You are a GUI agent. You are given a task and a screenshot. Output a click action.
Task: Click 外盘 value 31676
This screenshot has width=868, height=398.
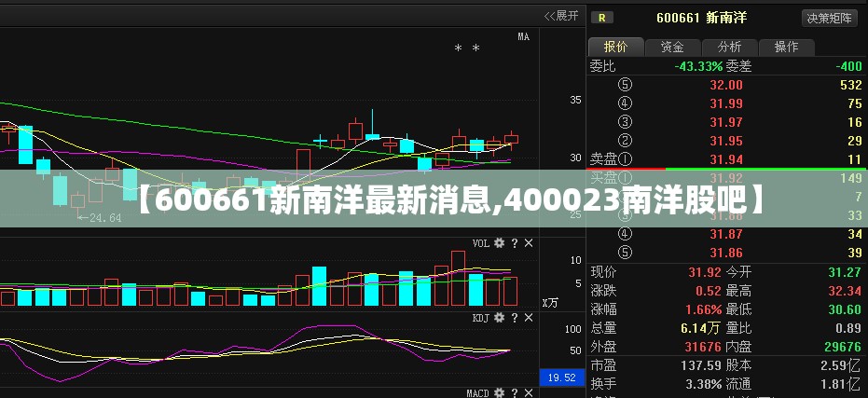[x=703, y=347]
